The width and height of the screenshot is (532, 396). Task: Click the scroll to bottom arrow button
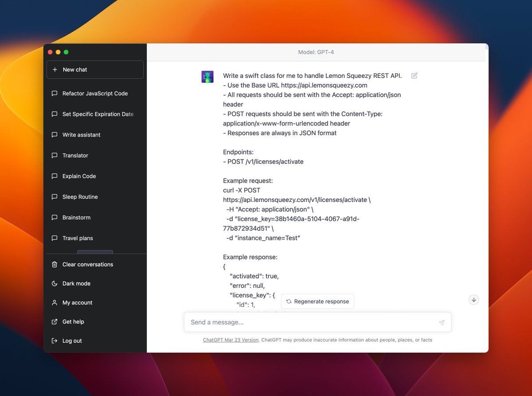pyautogui.click(x=474, y=300)
